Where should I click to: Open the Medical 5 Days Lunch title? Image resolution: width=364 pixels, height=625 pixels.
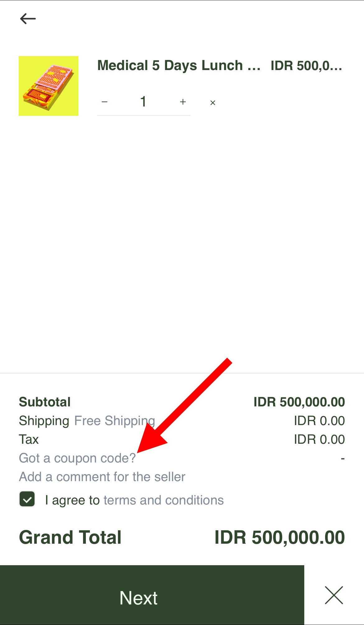[179, 66]
